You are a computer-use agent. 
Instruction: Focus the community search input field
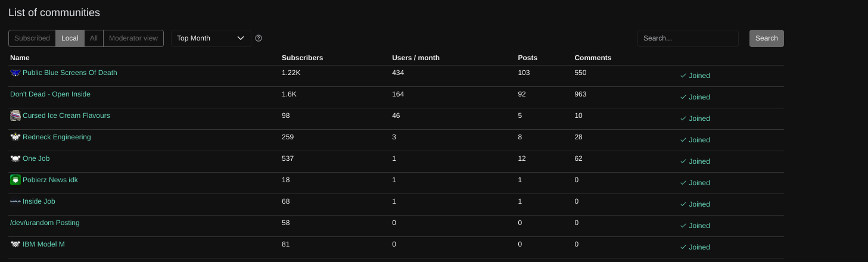(x=687, y=38)
